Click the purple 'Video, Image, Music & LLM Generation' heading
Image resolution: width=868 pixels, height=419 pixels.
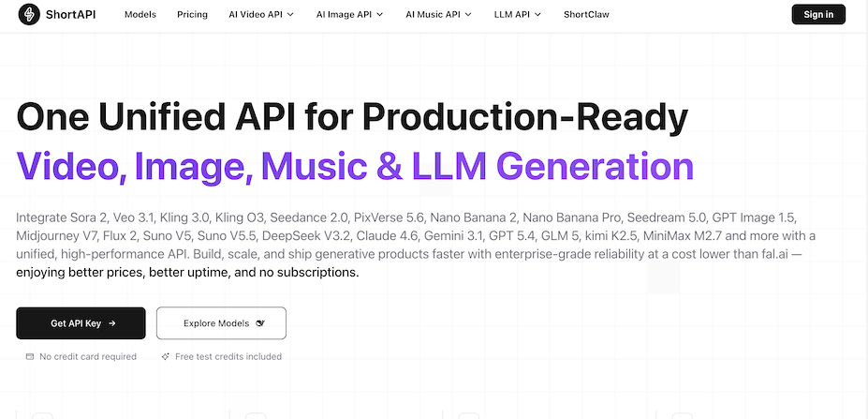point(355,166)
